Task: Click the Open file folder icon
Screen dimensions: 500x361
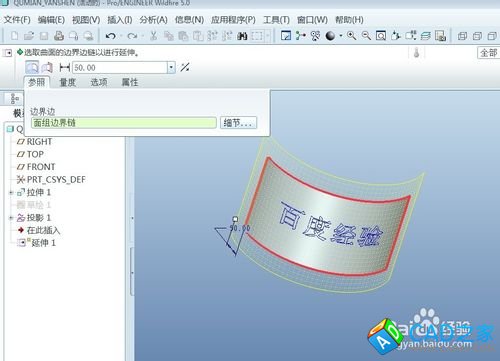Action: (29, 36)
